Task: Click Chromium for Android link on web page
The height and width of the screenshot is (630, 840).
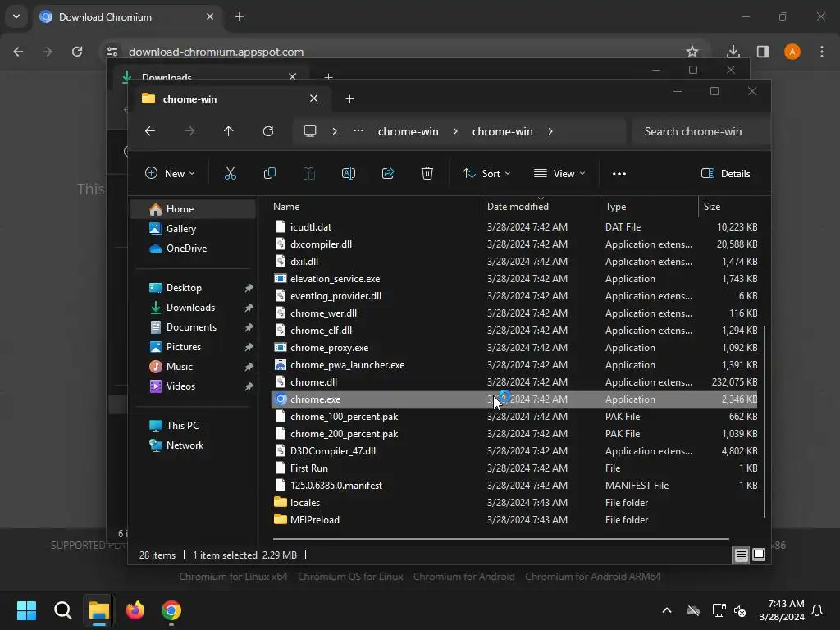Action: tap(464, 577)
